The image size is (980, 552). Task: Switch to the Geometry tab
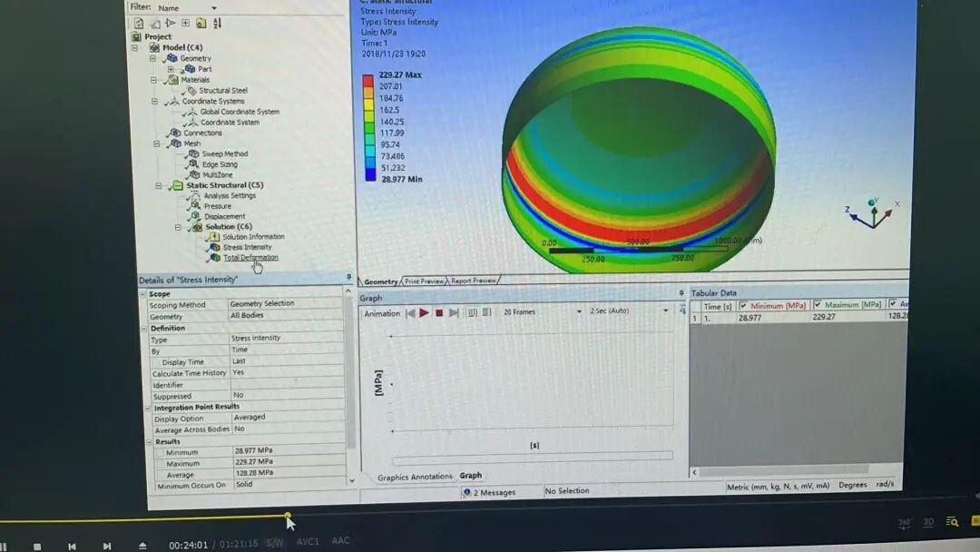[x=380, y=282]
